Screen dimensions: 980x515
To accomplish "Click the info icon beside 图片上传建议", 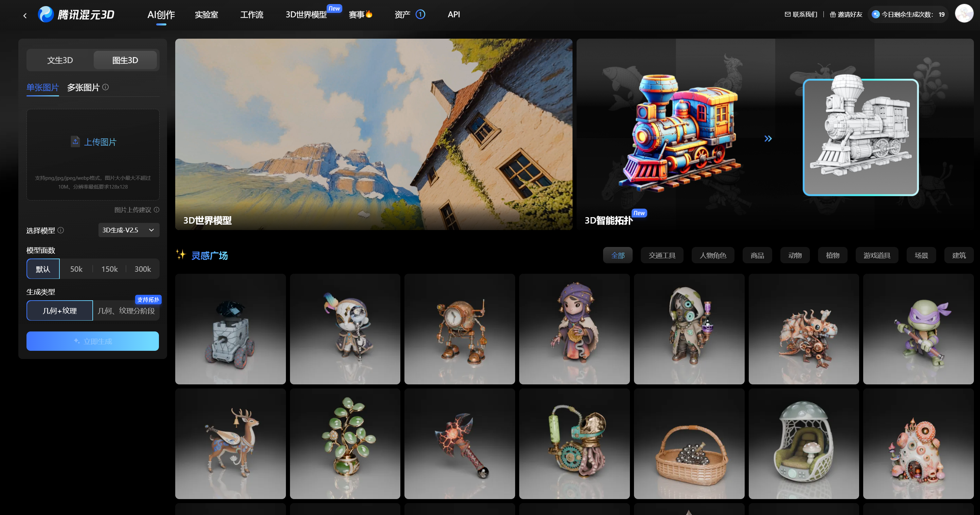I will 157,210.
